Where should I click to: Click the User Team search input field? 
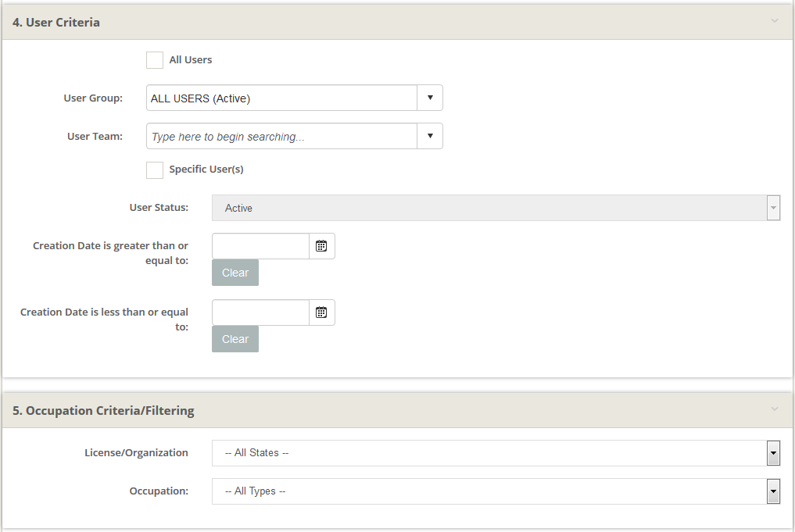coord(281,137)
